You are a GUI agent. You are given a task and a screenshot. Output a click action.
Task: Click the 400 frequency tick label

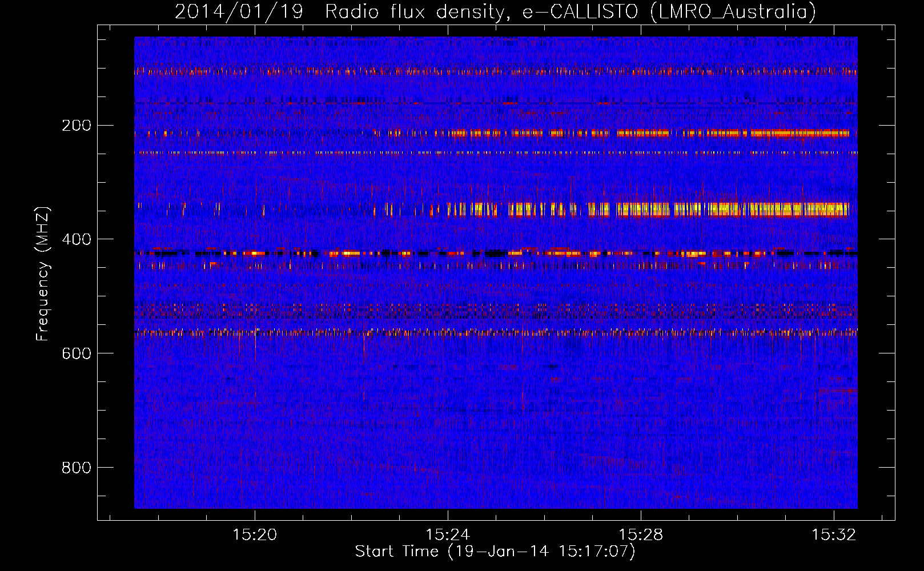pyautogui.click(x=77, y=239)
